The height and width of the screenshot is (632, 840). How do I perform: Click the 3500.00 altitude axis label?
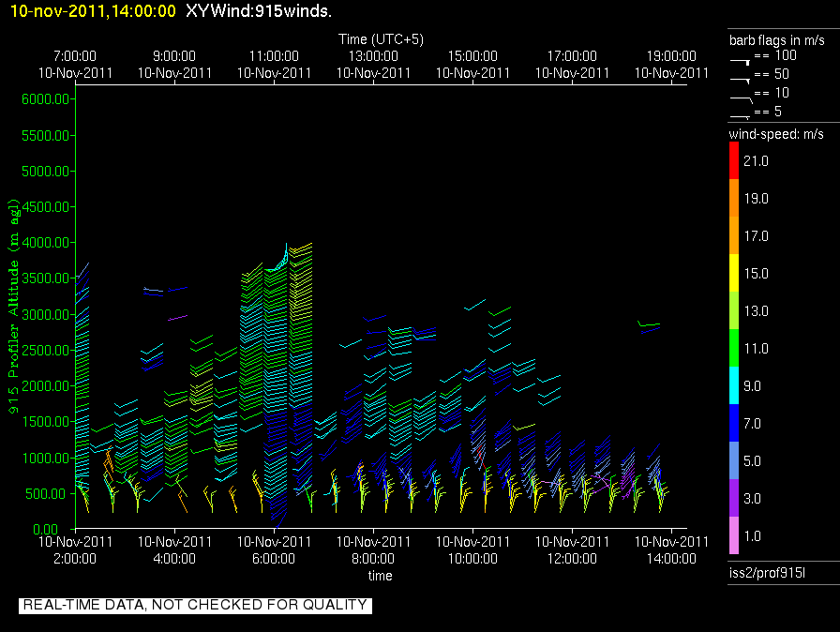coord(46,278)
